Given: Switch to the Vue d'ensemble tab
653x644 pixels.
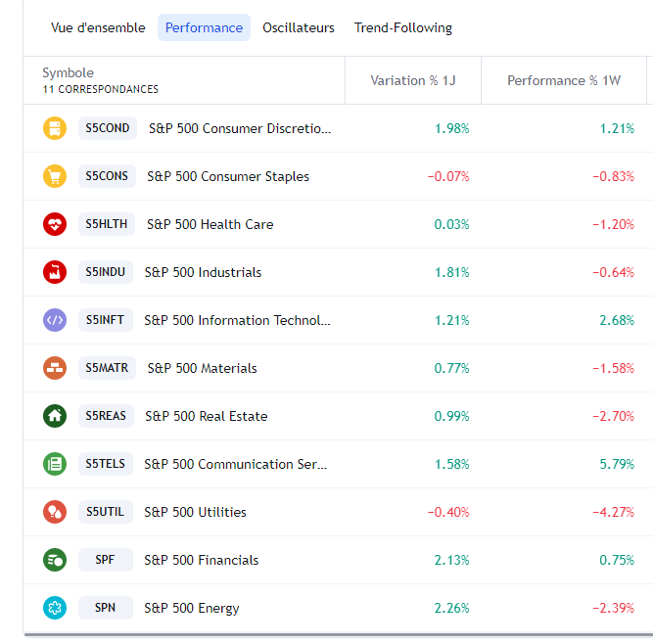Looking at the screenshot, I should [x=98, y=27].
